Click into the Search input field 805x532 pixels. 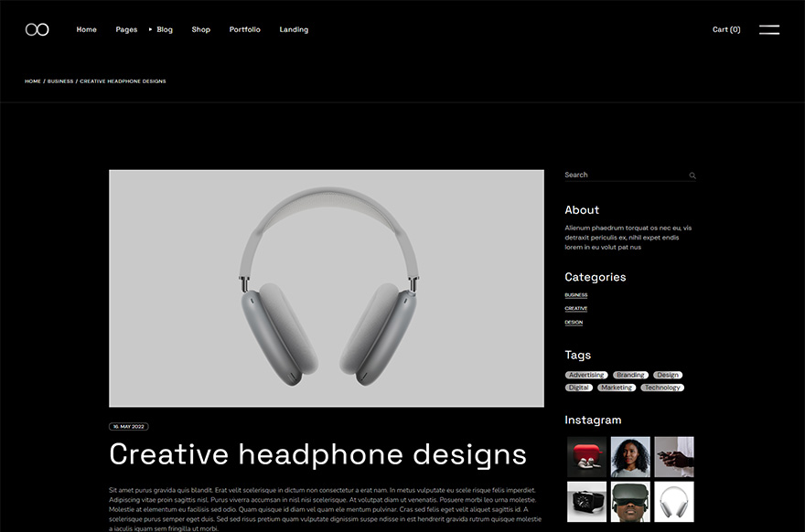pyautogui.click(x=624, y=175)
